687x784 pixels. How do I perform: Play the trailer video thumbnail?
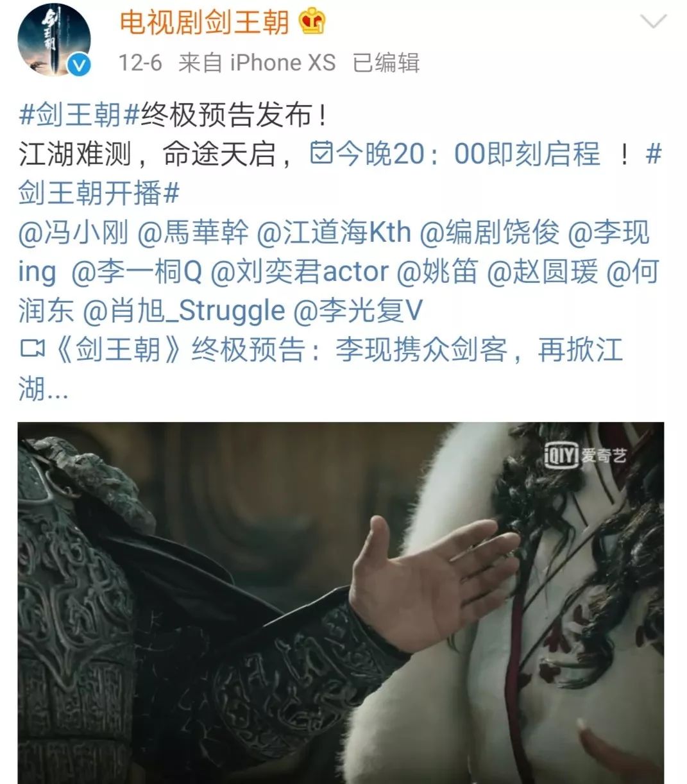tap(341, 602)
